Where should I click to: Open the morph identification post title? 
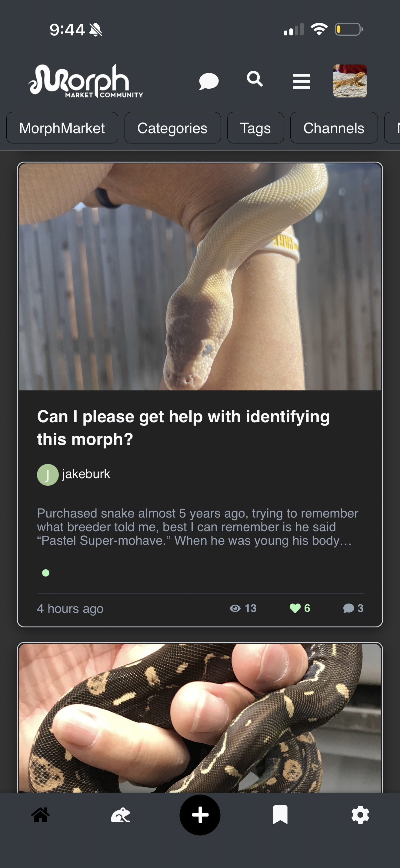183,428
